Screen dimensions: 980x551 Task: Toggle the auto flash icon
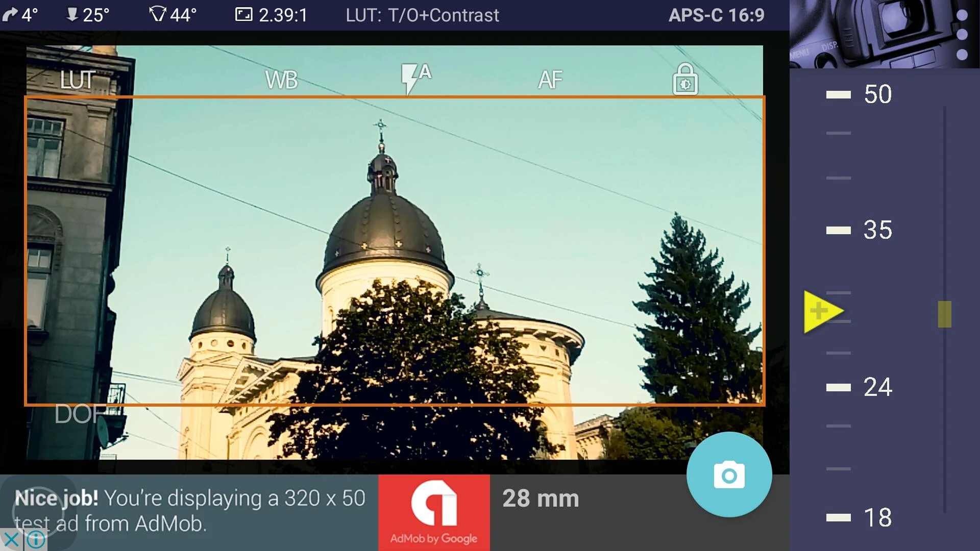[416, 79]
